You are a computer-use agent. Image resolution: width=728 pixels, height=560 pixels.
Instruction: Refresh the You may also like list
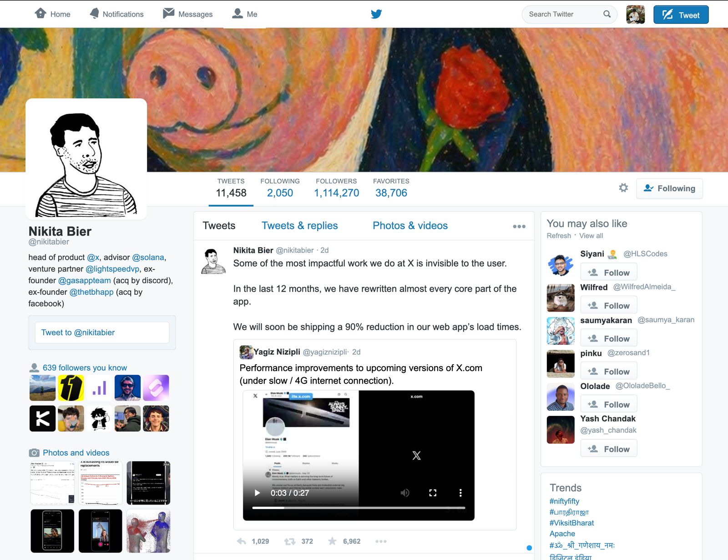559,236
